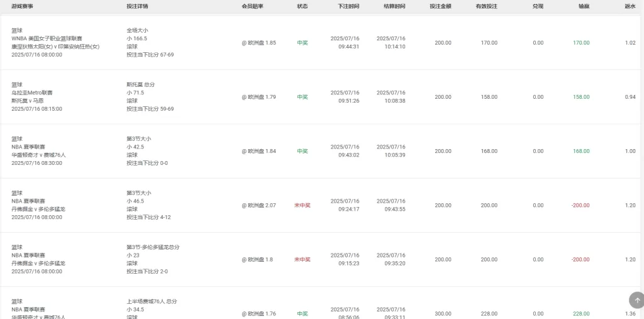The height and width of the screenshot is (319, 644).
Task: Click the settle time ending 10:08:38
Action: [391, 97]
